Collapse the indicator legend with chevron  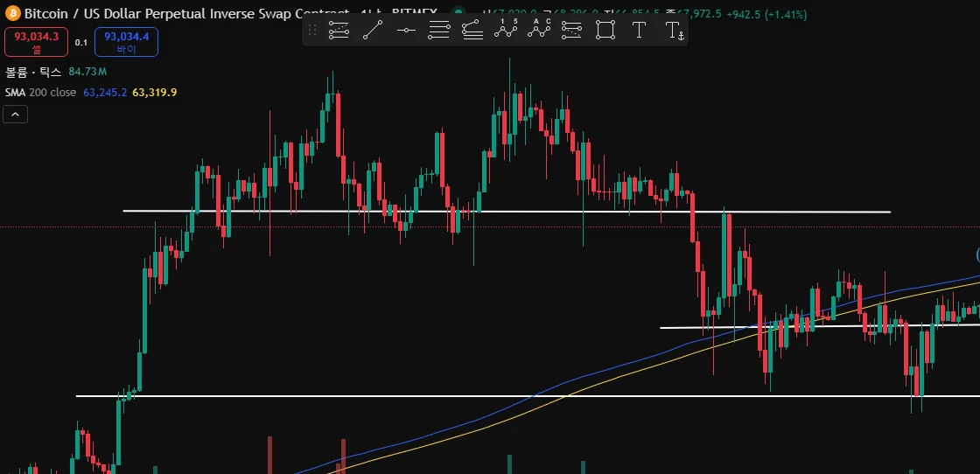click(15, 115)
